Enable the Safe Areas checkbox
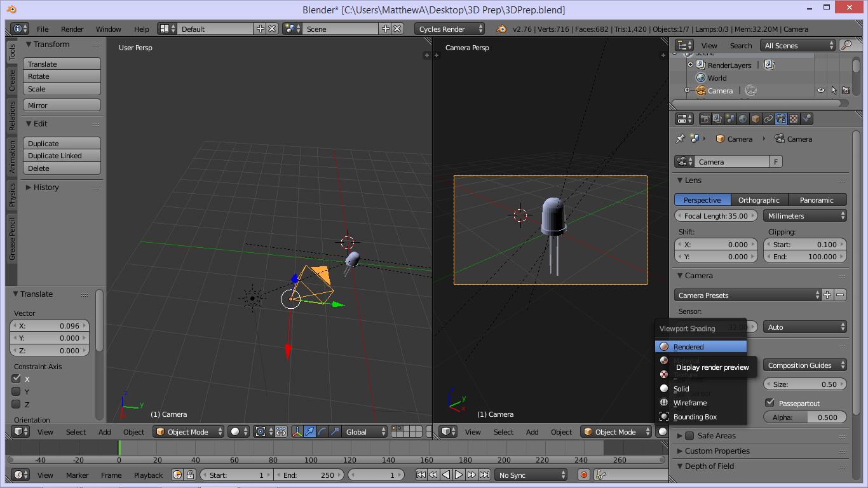Screen dimensions: 868x488 (x=689, y=435)
